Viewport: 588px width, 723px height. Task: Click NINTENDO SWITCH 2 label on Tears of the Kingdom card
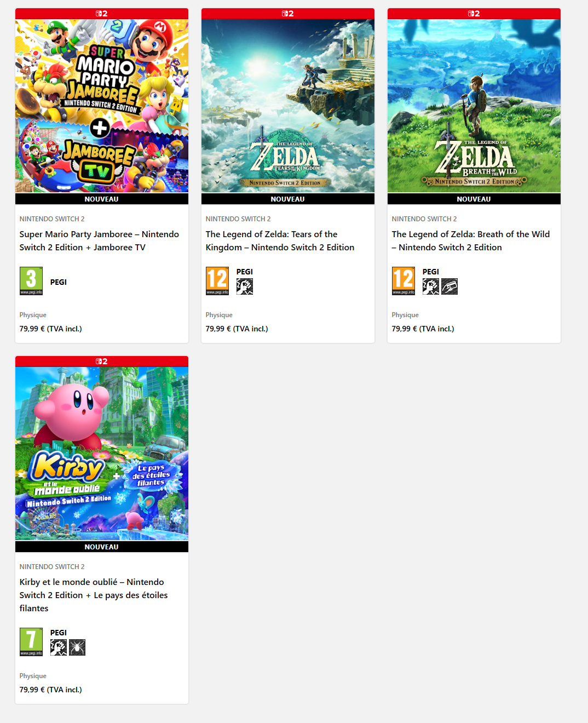tap(238, 219)
